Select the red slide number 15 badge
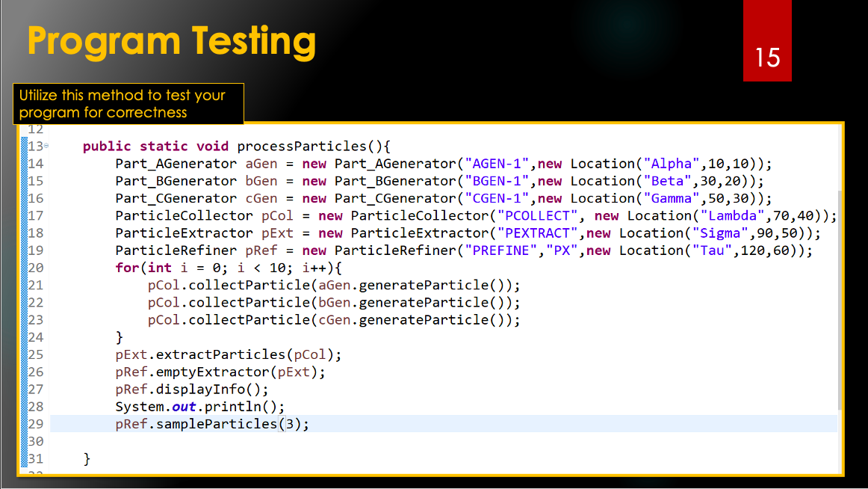 [767, 40]
